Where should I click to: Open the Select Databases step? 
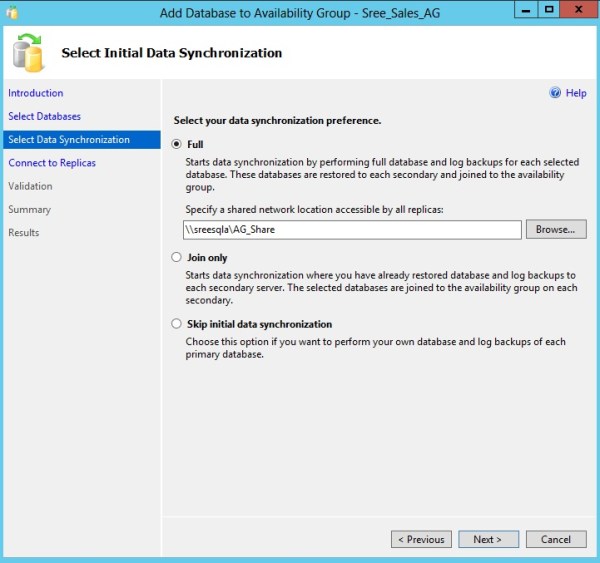pyautogui.click(x=44, y=116)
